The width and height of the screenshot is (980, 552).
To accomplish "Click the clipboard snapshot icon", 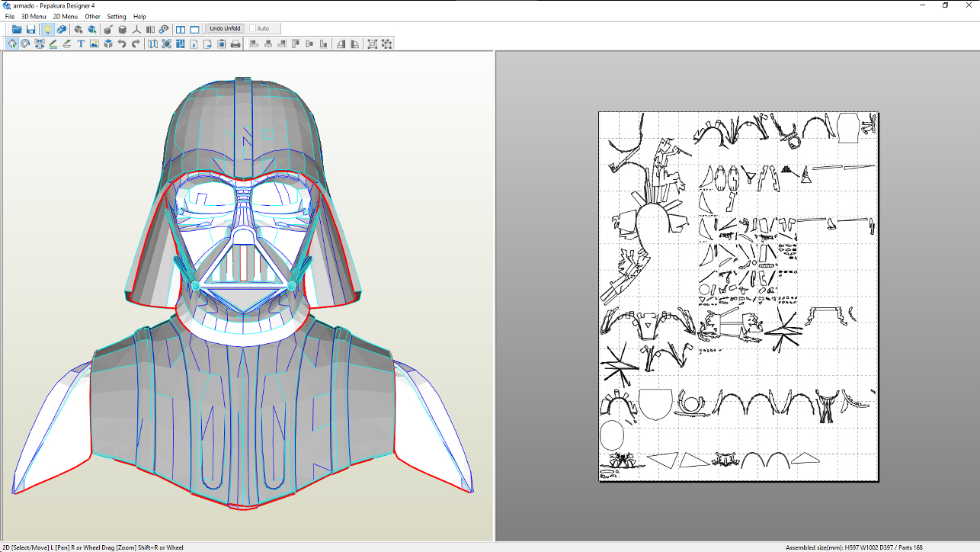I will pyautogui.click(x=221, y=43).
